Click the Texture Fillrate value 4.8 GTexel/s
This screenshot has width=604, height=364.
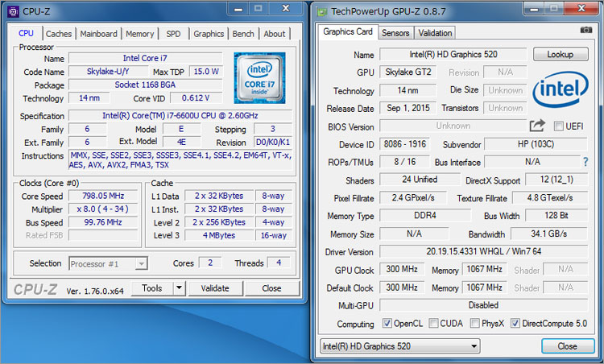(550, 198)
